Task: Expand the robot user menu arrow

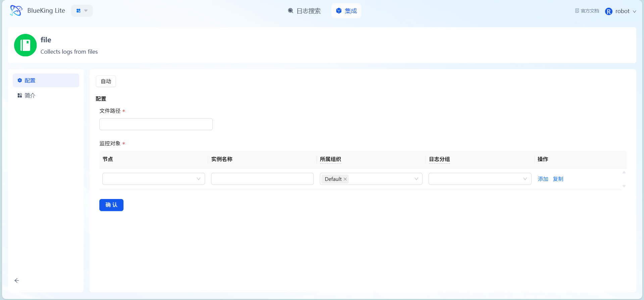Action: tap(635, 11)
